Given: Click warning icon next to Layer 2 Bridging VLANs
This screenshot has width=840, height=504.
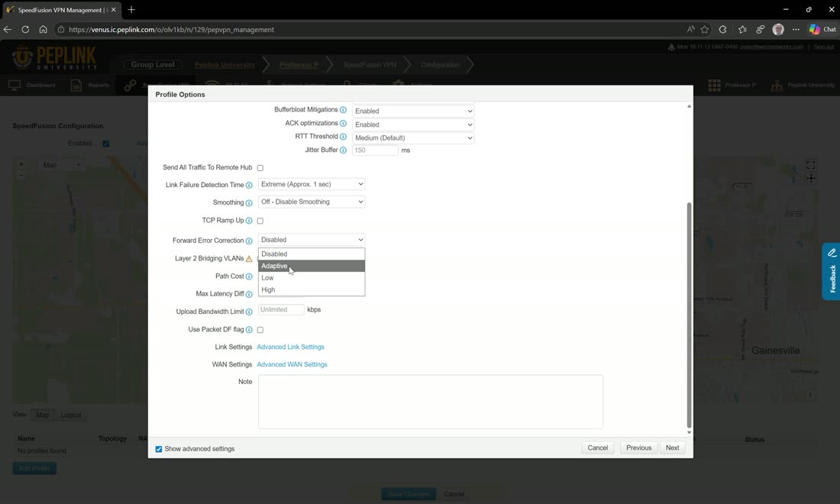Looking at the screenshot, I should (249, 259).
